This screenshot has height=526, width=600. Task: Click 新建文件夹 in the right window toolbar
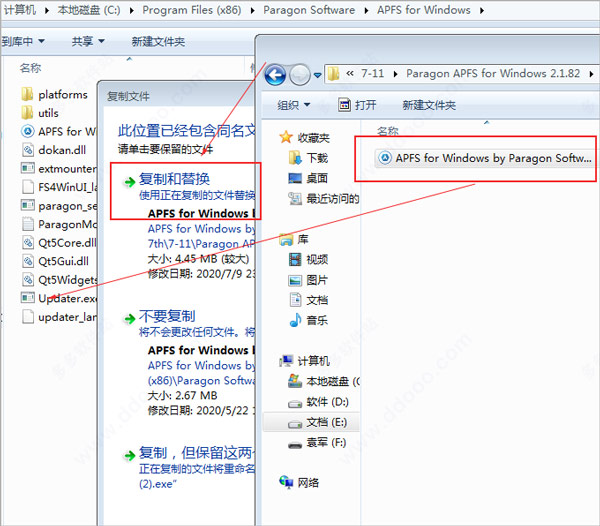coord(429,105)
